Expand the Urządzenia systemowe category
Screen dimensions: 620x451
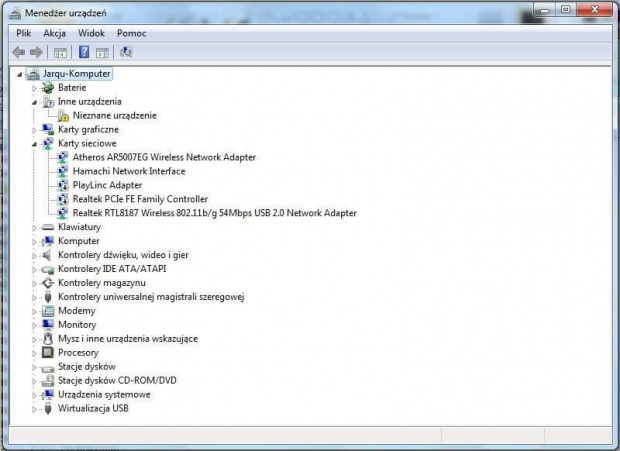(34, 395)
